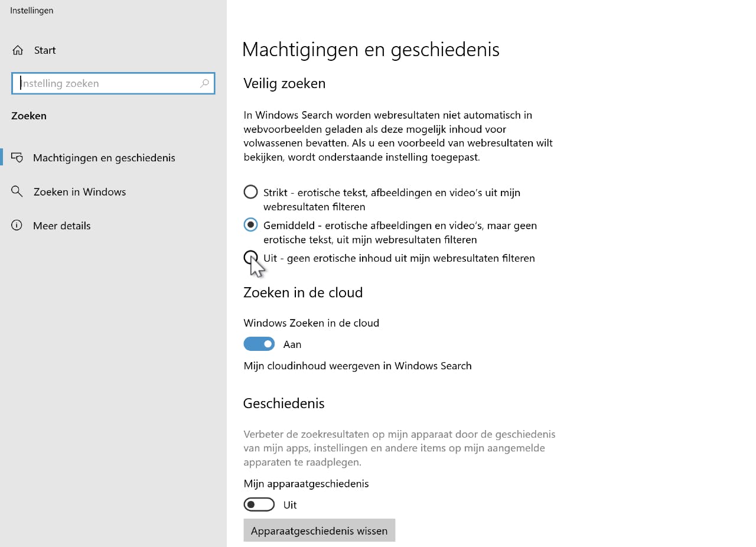Click the magnifier icon in the search box
This screenshot has height=547, width=756.
(204, 83)
